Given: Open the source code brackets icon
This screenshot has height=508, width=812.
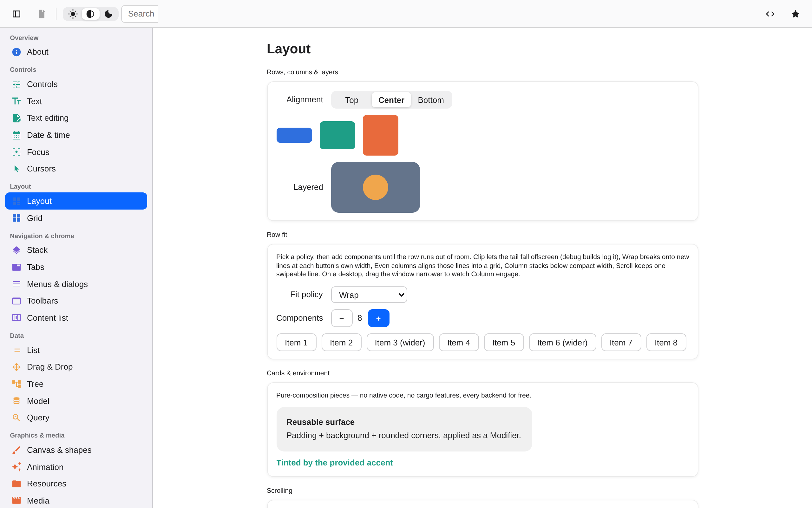Looking at the screenshot, I should [x=770, y=14].
